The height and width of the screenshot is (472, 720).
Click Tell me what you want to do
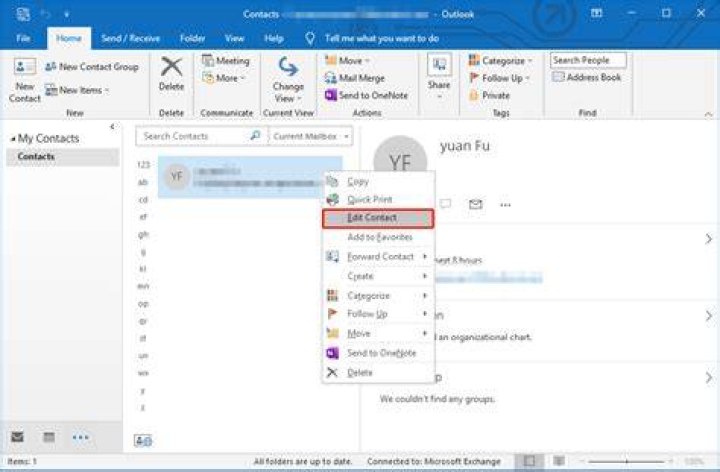[381, 39]
